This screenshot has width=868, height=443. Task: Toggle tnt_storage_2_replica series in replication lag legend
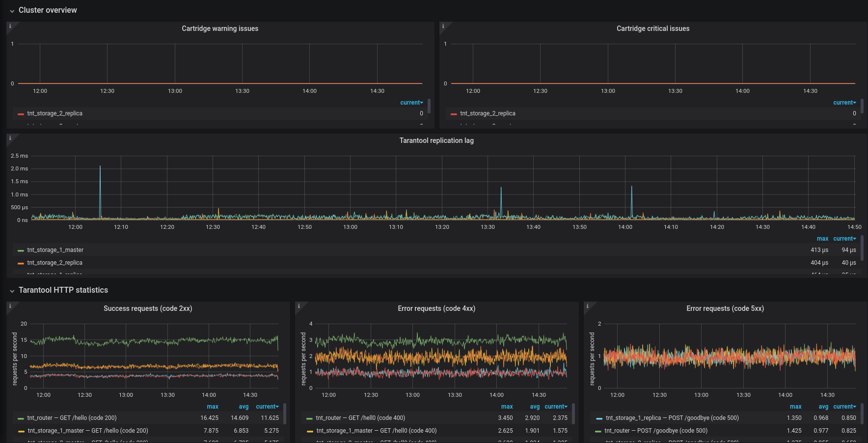tap(54, 263)
